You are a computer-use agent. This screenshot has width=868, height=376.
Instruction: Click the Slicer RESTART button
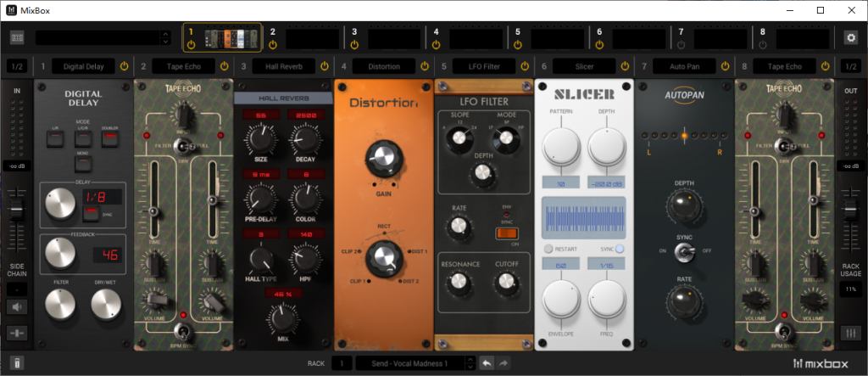pos(548,249)
